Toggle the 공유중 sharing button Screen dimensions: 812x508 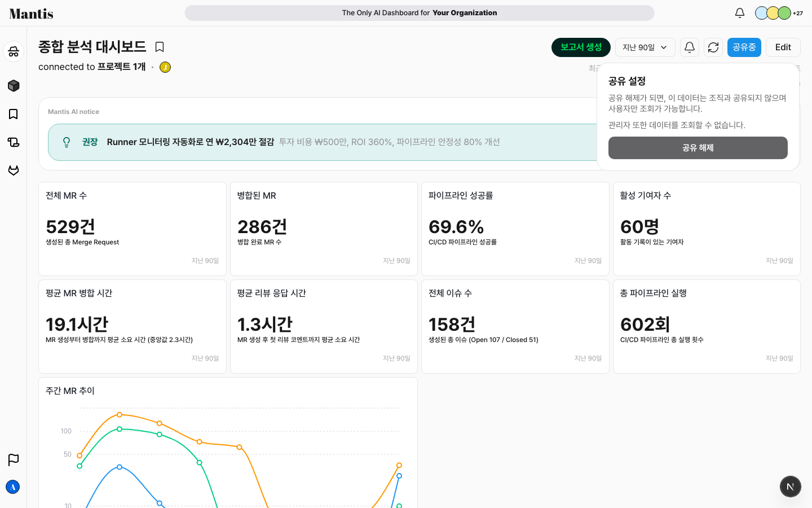click(x=744, y=47)
